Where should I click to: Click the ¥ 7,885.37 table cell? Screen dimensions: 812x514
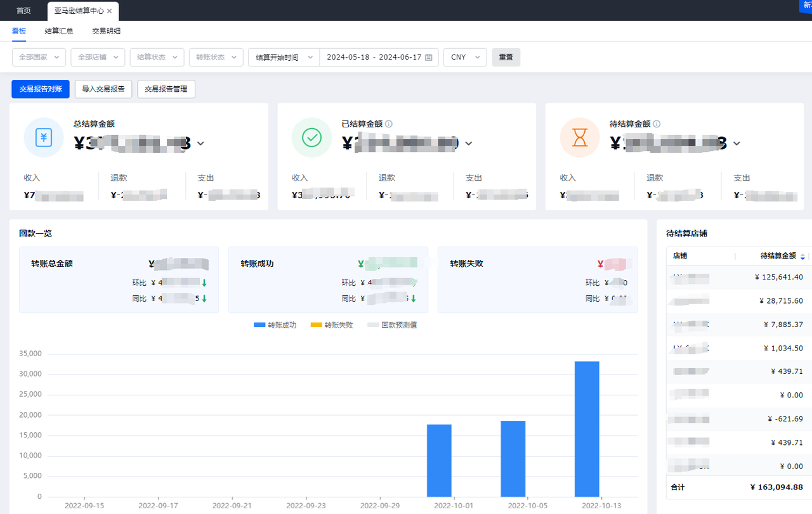point(783,324)
